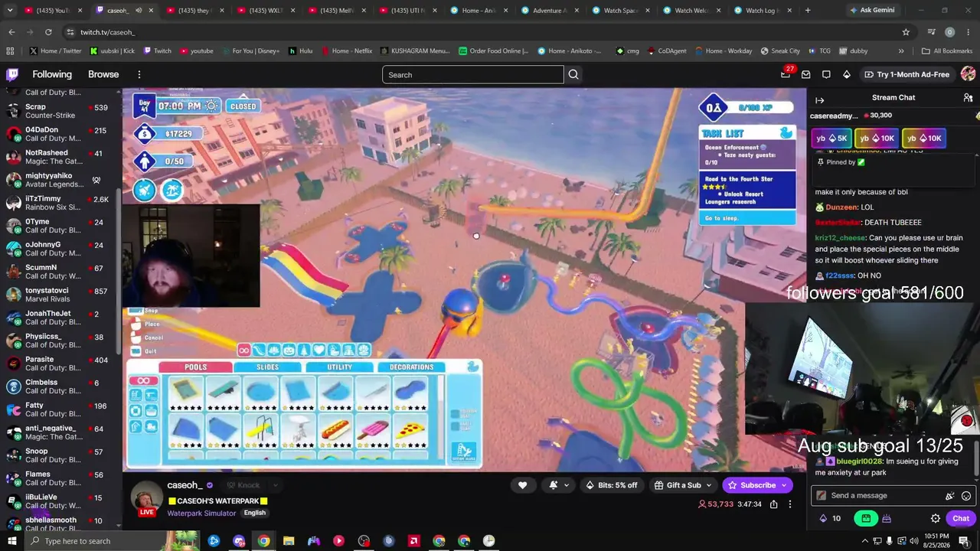This screenshot has width=980, height=551.
Task: Open the three-dot menu next to Browse
Action: pyautogui.click(x=139, y=74)
